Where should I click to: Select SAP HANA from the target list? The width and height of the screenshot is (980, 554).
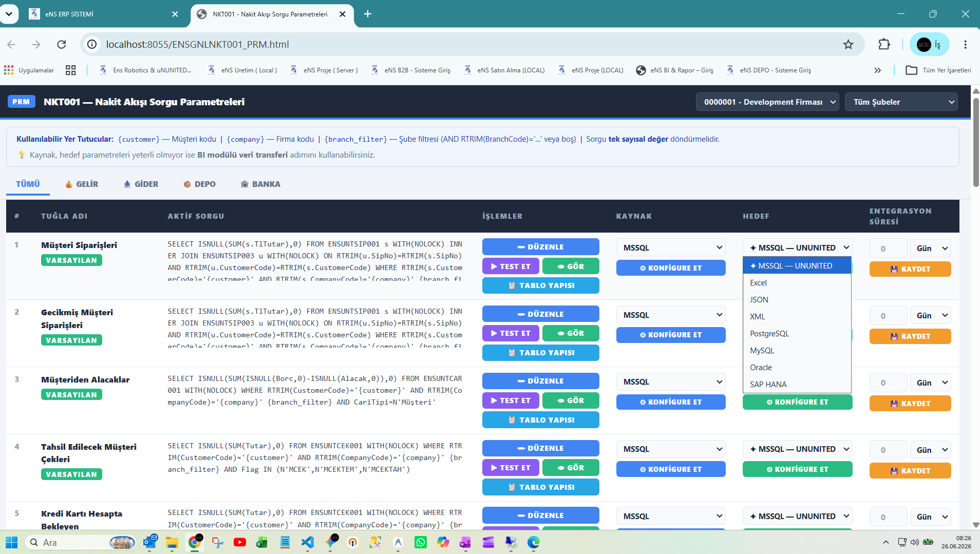[x=797, y=385]
